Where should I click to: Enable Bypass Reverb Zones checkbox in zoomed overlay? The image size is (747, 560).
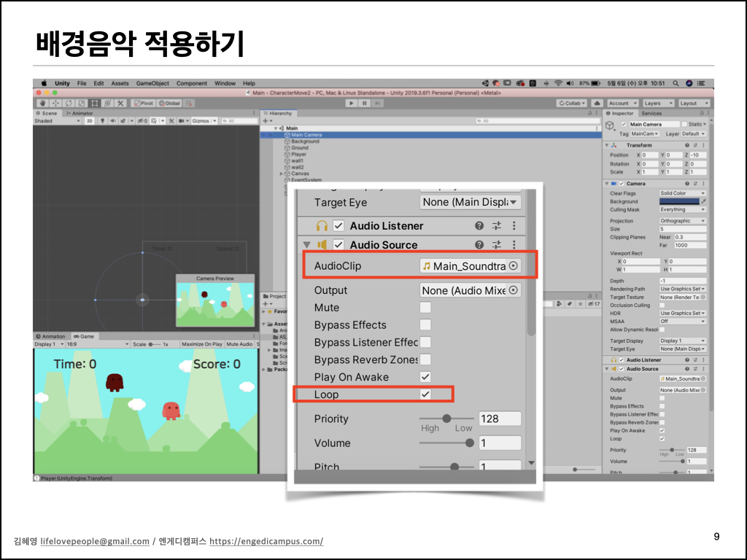[x=425, y=359]
